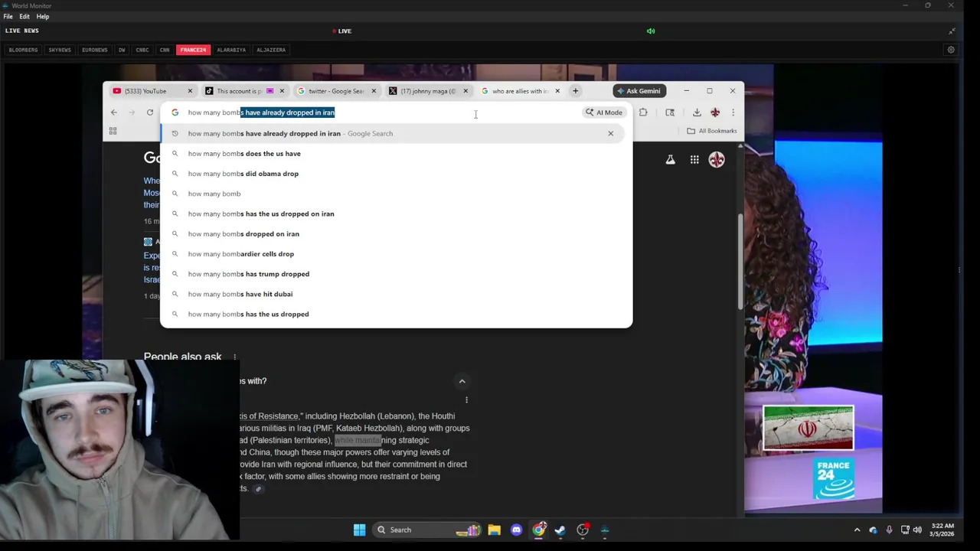Select the France24 channel button
Screen dimensions: 980x551
(193, 50)
